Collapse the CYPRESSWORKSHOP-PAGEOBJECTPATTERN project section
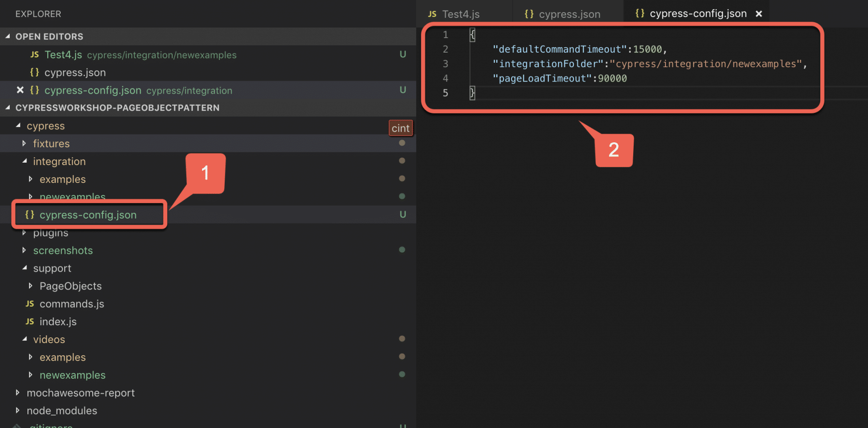This screenshot has width=868, height=428. [8, 108]
